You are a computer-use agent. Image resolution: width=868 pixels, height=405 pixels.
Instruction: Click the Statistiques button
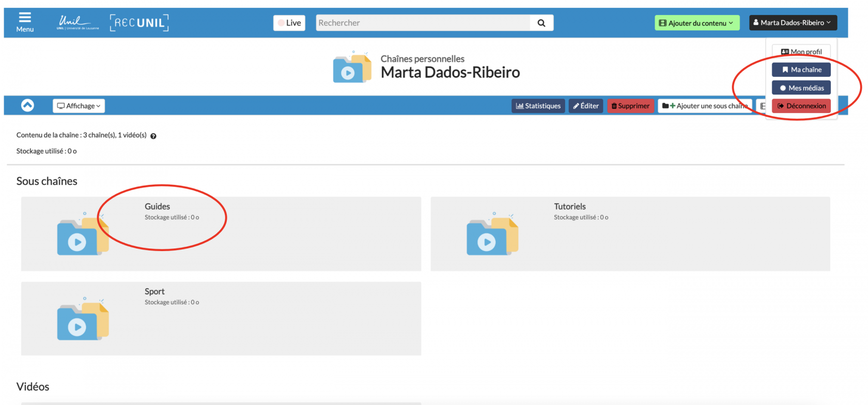[x=538, y=106]
